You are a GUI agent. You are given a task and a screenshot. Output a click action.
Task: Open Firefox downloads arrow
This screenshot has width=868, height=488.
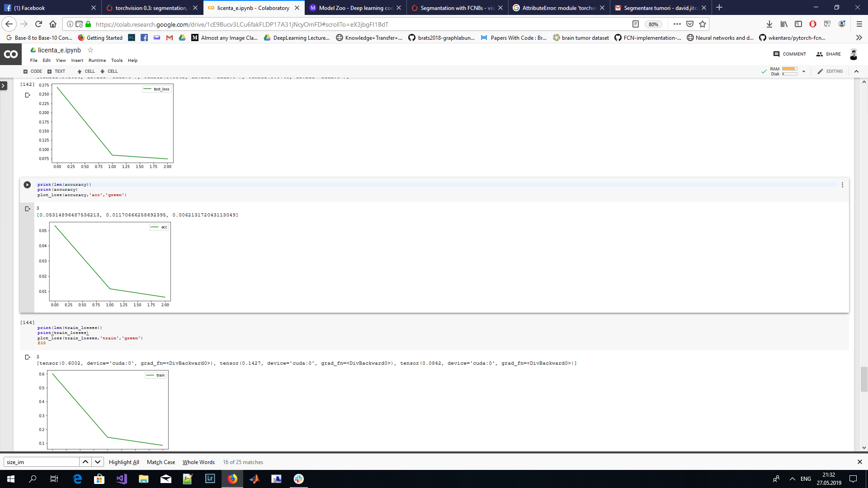[769, 24]
